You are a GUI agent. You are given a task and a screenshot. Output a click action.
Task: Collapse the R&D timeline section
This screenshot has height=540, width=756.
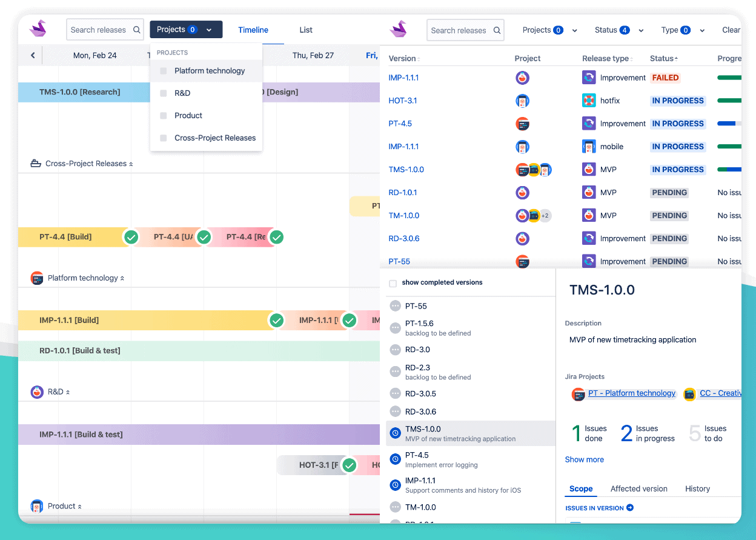point(68,392)
